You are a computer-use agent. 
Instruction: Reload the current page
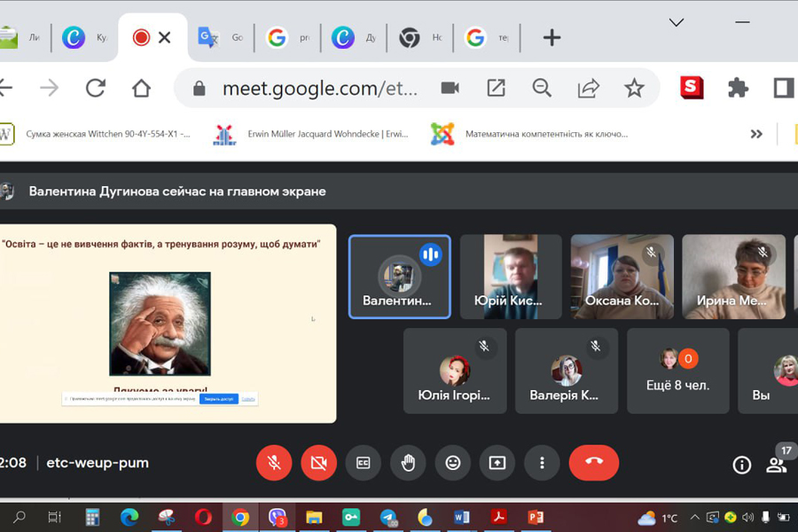tap(95, 88)
